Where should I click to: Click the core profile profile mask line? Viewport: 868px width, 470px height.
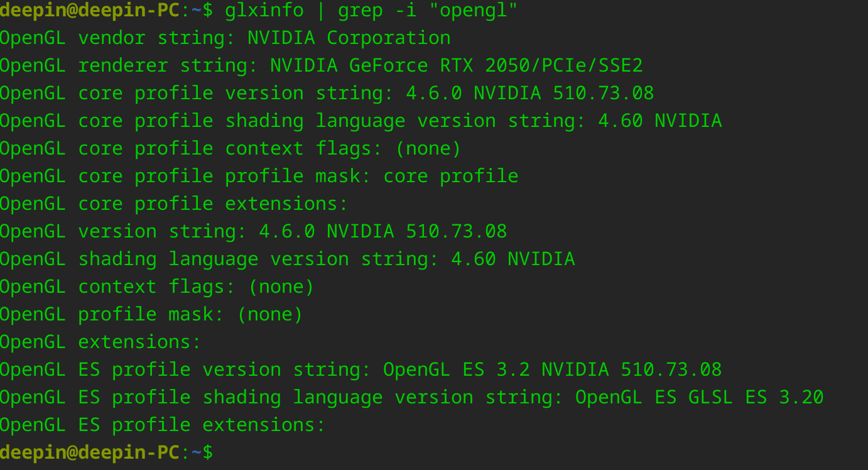click(x=259, y=176)
